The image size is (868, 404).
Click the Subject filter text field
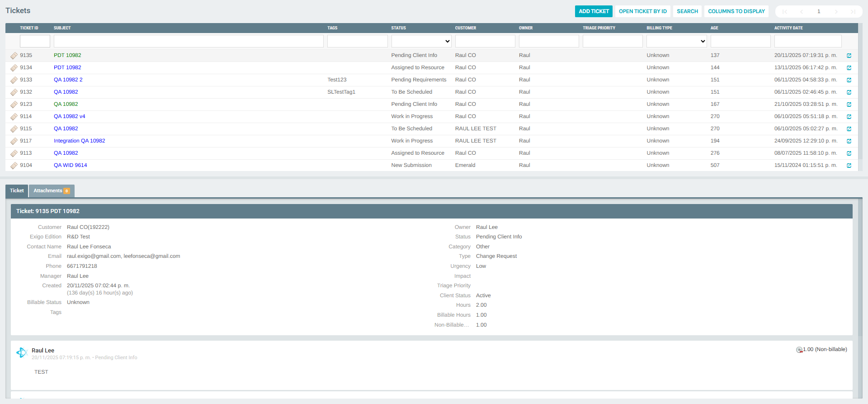coord(189,41)
